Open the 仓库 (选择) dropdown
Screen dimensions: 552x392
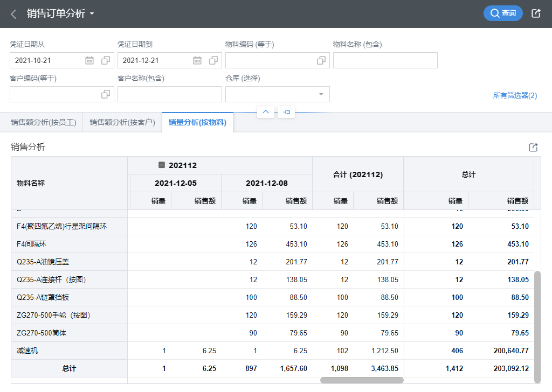tap(278, 94)
